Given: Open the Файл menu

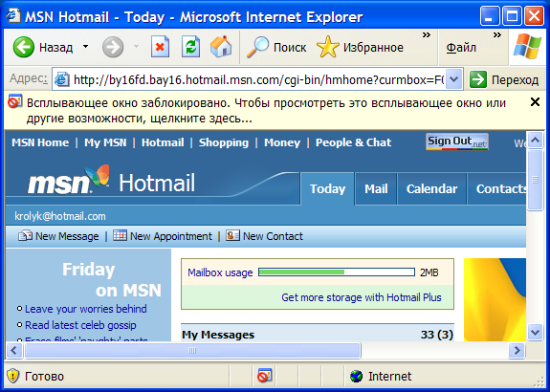Looking at the screenshot, I should 461,48.
